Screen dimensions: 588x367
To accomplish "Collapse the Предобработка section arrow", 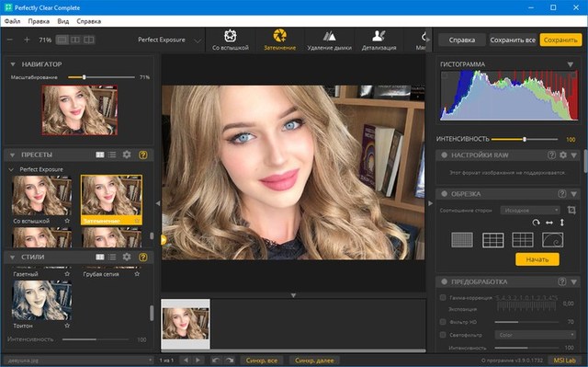I will 574,281.
